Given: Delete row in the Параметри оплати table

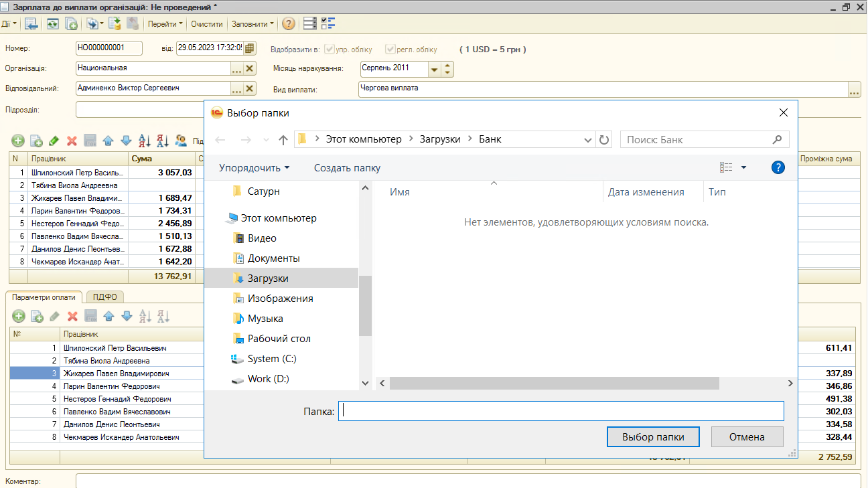Looking at the screenshot, I should click(72, 316).
